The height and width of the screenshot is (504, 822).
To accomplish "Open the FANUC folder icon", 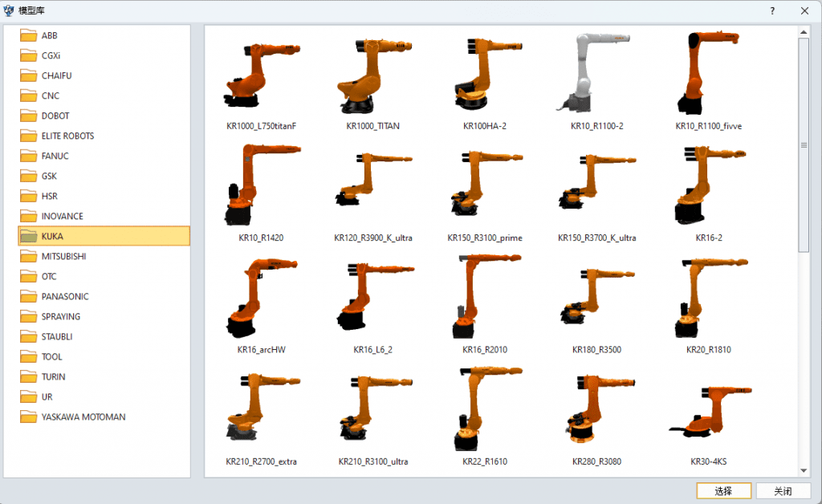I will coord(29,156).
